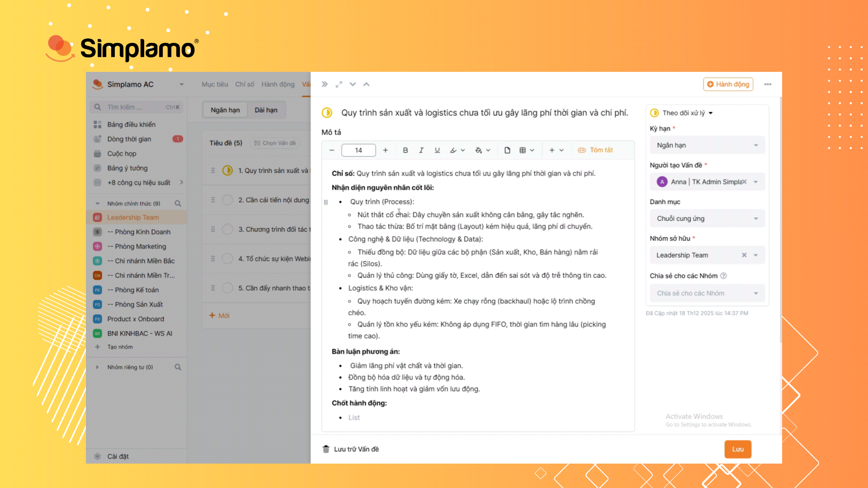Viewport: 868px width, 488px height.
Task: Click the underline formatting icon
Action: pyautogui.click(x=437, y=150)
